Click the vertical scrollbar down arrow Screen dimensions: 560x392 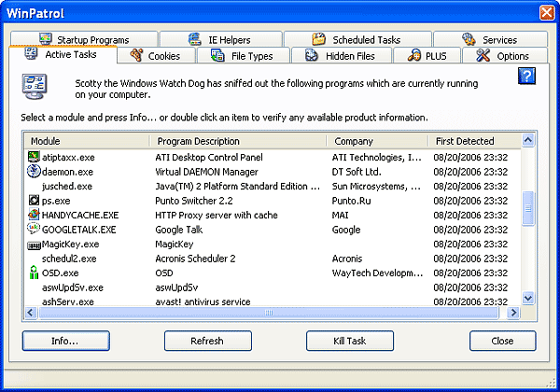pos(528,298)
